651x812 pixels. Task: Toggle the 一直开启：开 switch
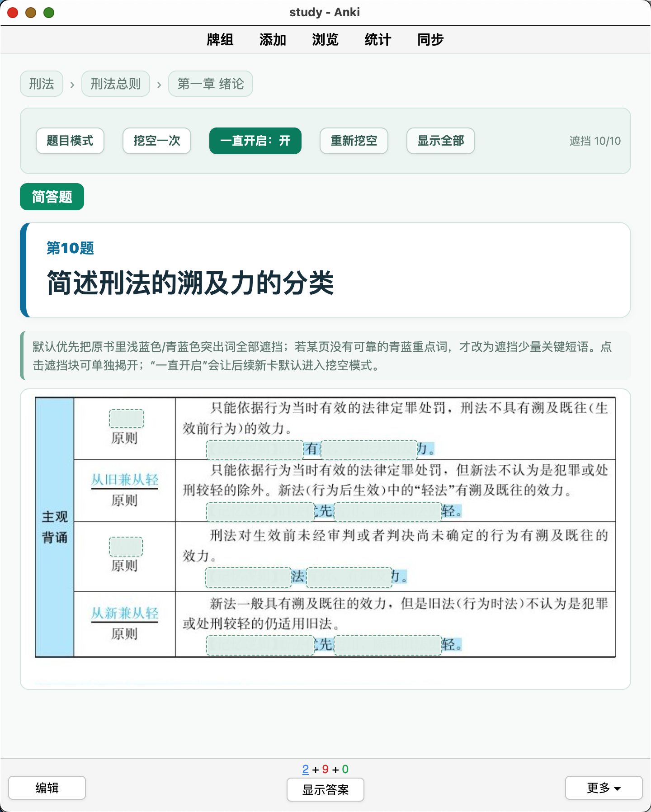pos(255,141)
